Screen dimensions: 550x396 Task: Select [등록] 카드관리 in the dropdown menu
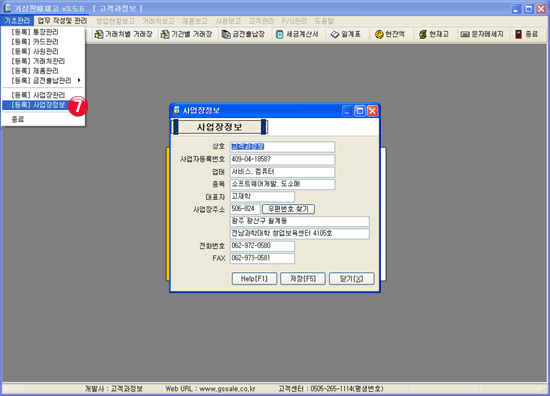point(43,42)
